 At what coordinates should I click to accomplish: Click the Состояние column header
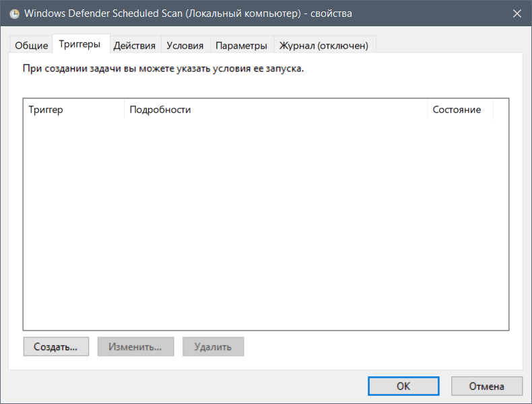(460, 109)
